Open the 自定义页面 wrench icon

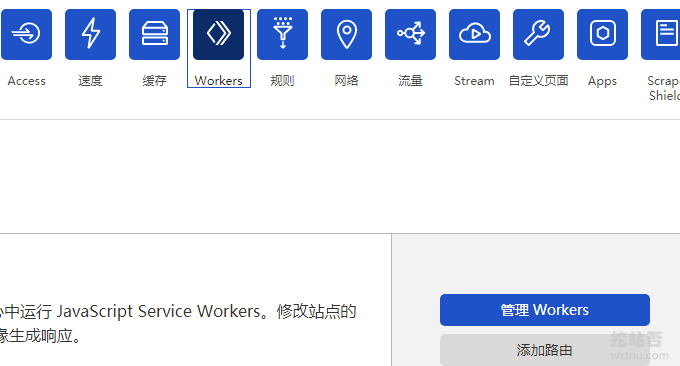(x=538, y=34)
